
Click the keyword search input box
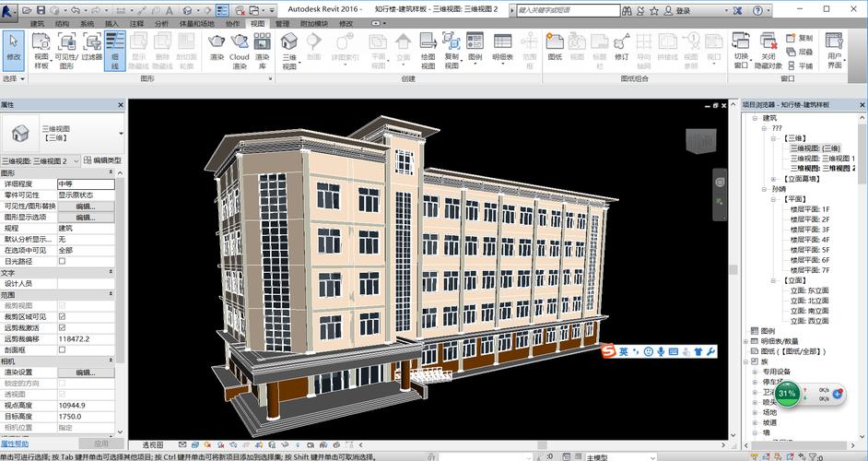569,10
